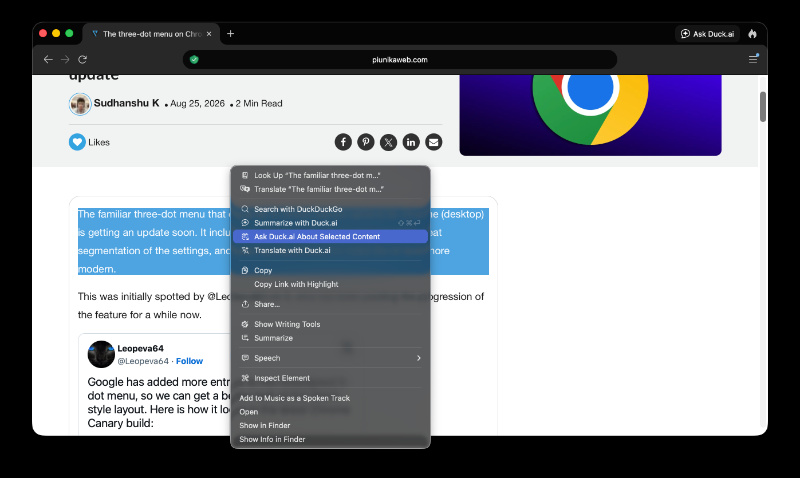Open Share... from the context menu
This screenshot has height=478, width=800.
330,304
